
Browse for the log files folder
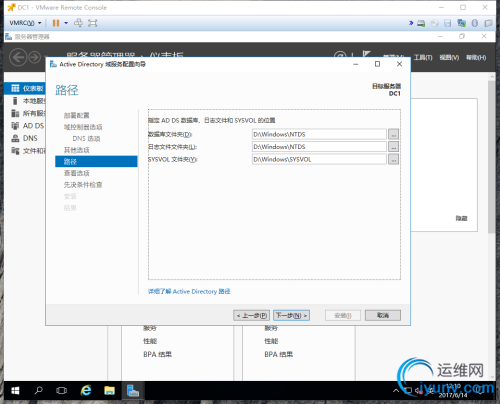pyautogui.click(x=394, y=147)
